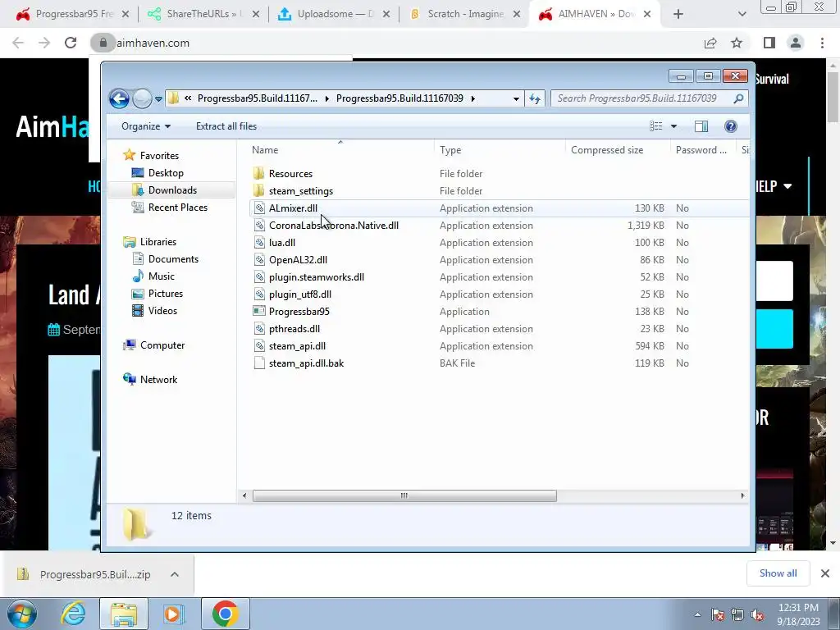Switch to ShareTheURLs Chrome tab
Image resolution: width=840 pixels, height=630 pixels.
tap(203, 14)
